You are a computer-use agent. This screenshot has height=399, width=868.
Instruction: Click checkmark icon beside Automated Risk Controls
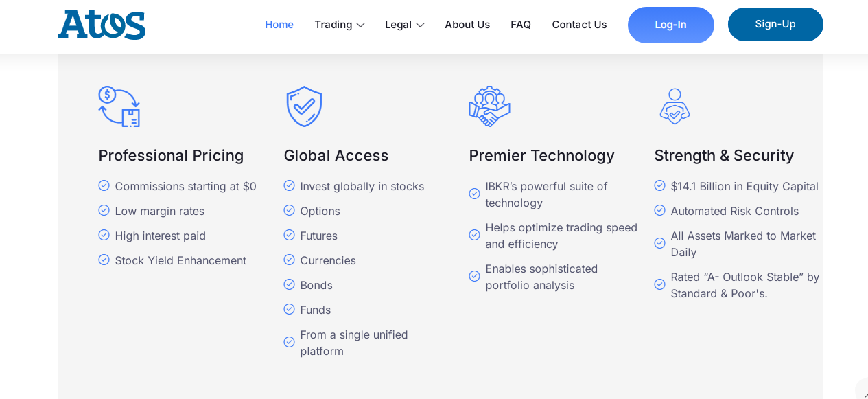point(660,210)
